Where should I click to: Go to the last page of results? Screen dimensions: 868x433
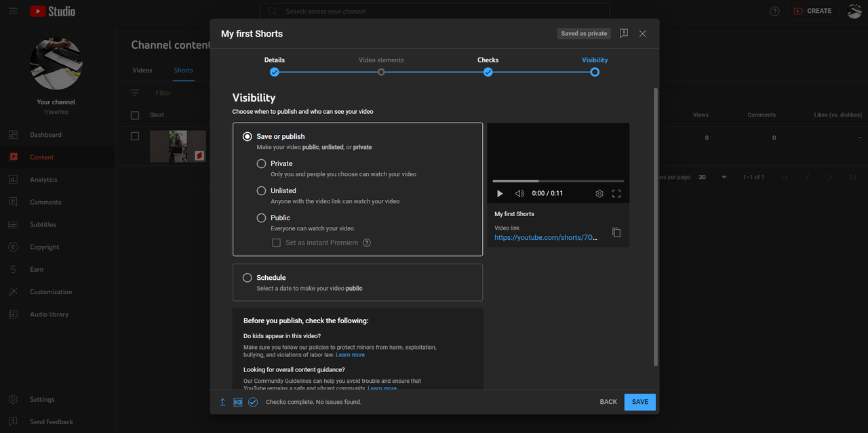852,177
